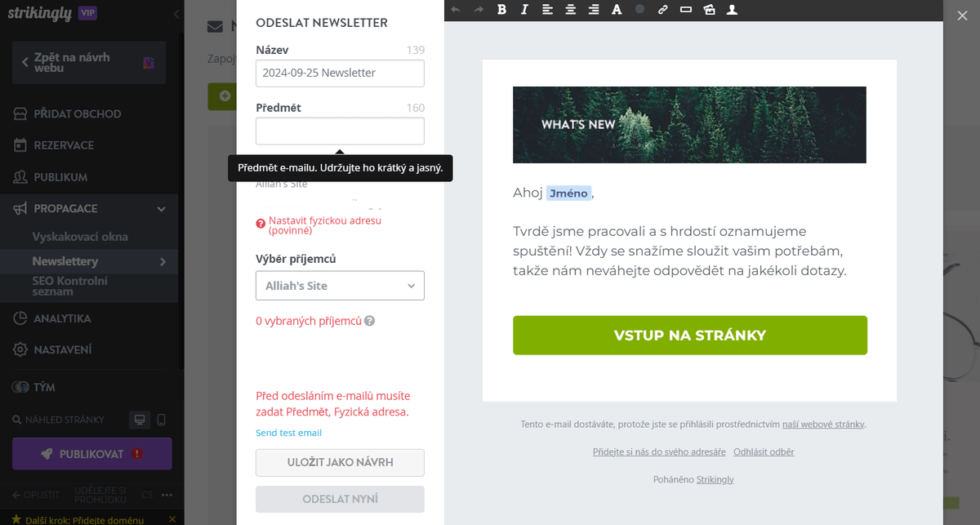Align text to the right

594,10
